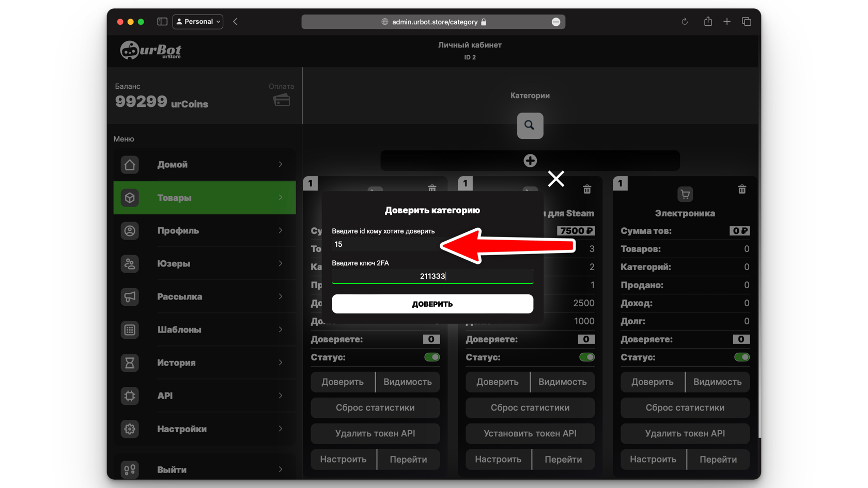Screen dimensions: 868x488
Task: Click the 2FA key input field
Action: (x=432, y=276)
